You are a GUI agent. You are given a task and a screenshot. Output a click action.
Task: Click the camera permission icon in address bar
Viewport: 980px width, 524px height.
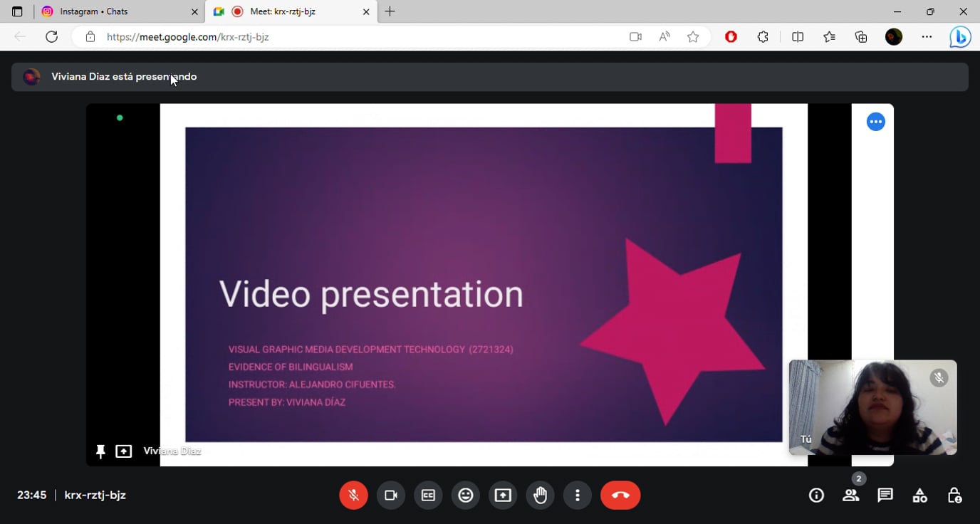635,37
